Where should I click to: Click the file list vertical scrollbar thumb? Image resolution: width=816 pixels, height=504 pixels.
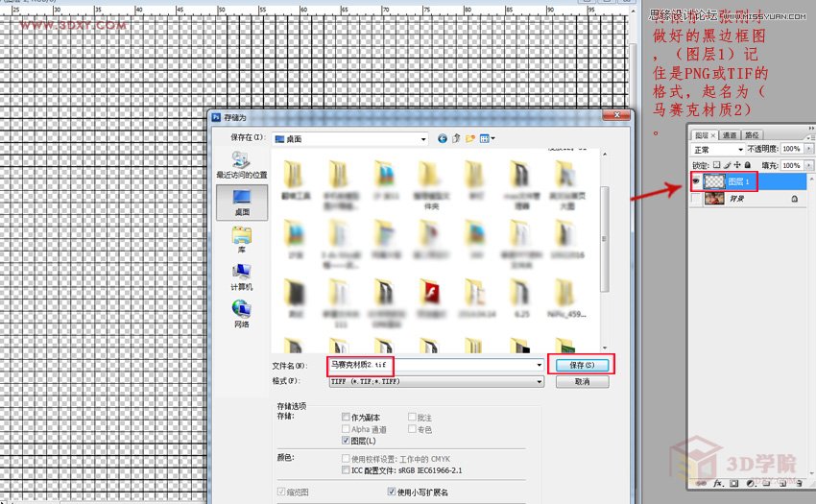click(604, 239)
